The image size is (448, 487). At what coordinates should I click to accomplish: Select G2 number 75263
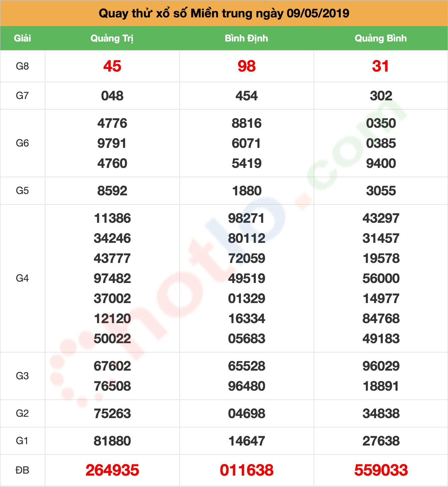point(112,414)
